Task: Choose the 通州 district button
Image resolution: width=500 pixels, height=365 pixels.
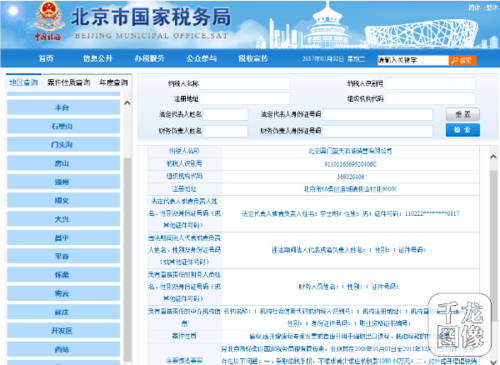Action: [x=63, y=182]
